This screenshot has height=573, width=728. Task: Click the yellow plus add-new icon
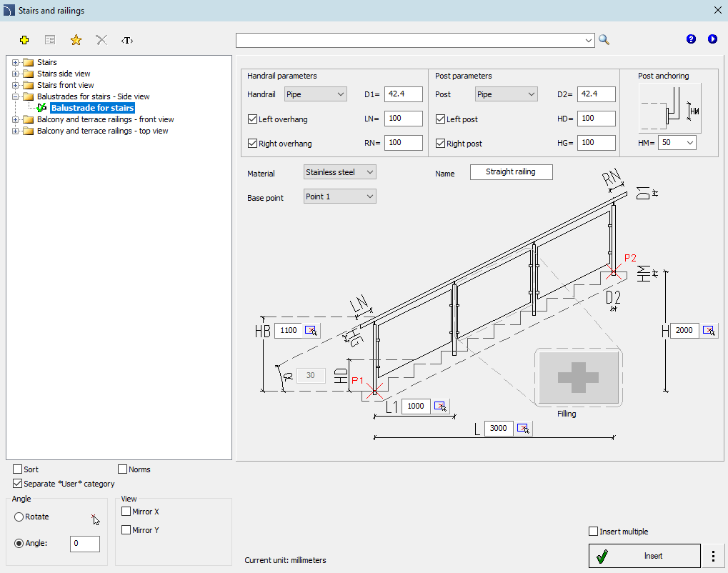point(24,40)
